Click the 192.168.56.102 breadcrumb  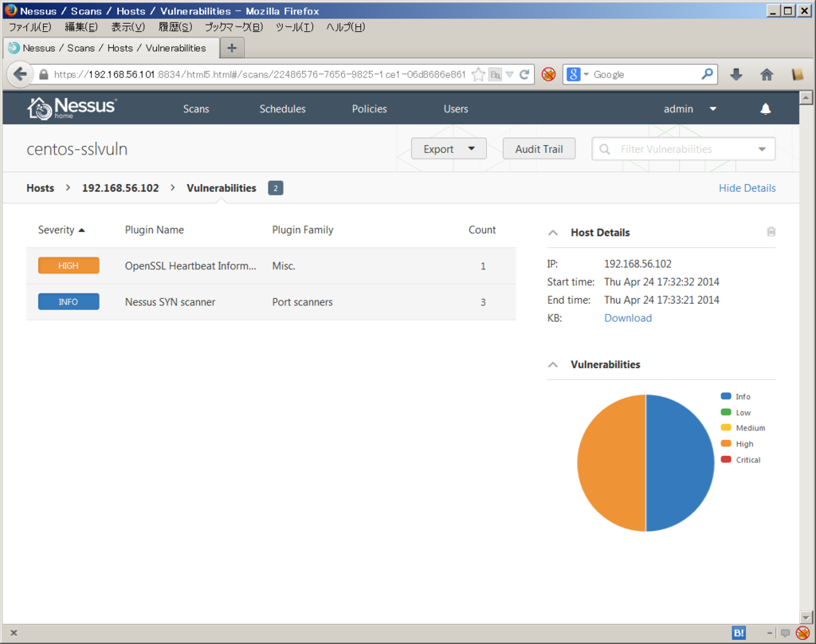120,188
